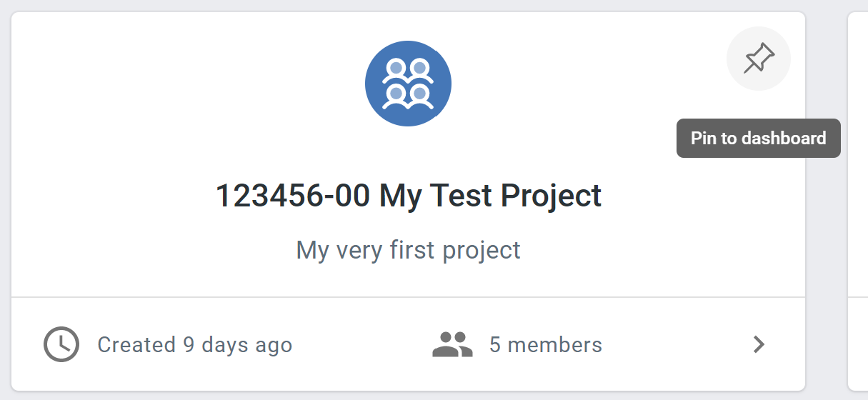This screenshot has height=400, width=868.
Task: Click the 'Pin to dashboard' tooltip
Action: click(759, 138)
